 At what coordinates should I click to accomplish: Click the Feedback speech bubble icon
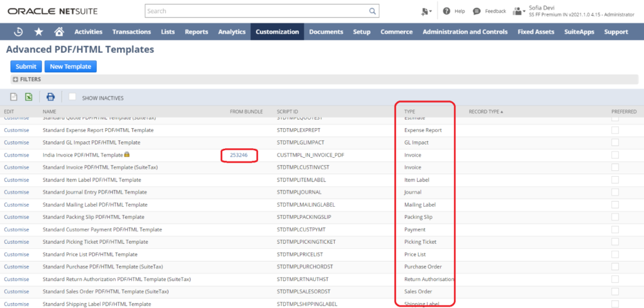[477, 11]
